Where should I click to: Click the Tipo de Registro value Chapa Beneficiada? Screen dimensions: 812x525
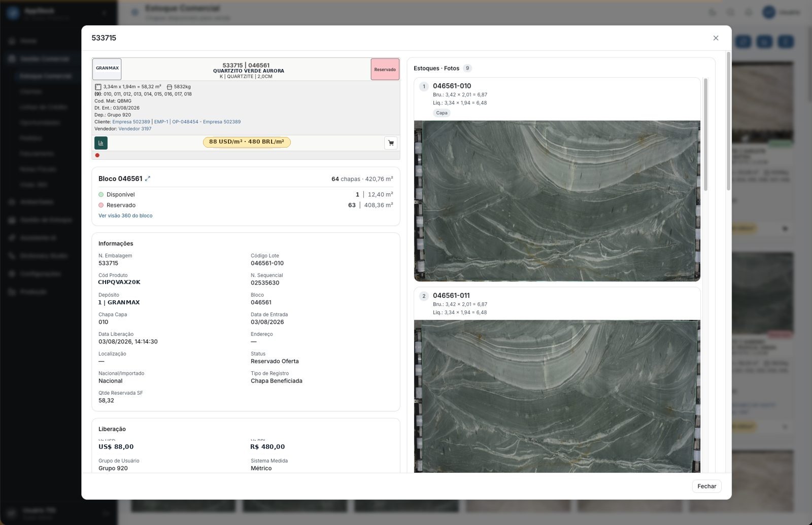pos(277,381)
